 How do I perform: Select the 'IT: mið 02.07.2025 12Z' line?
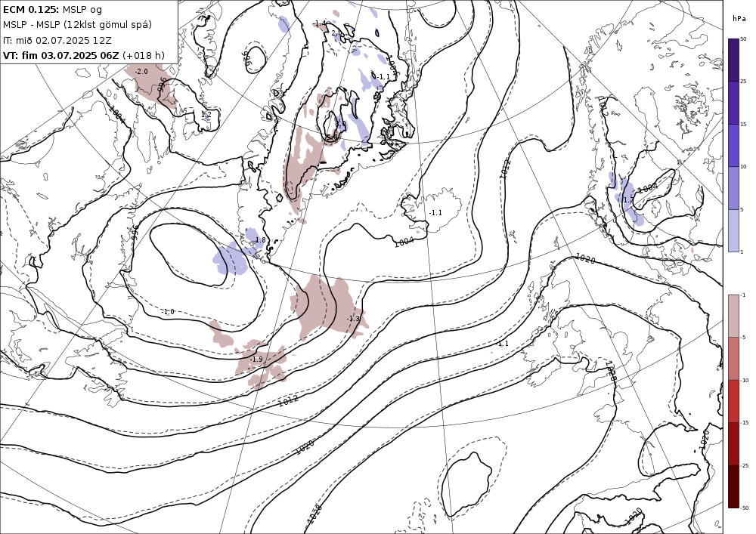tap(57, 40)
